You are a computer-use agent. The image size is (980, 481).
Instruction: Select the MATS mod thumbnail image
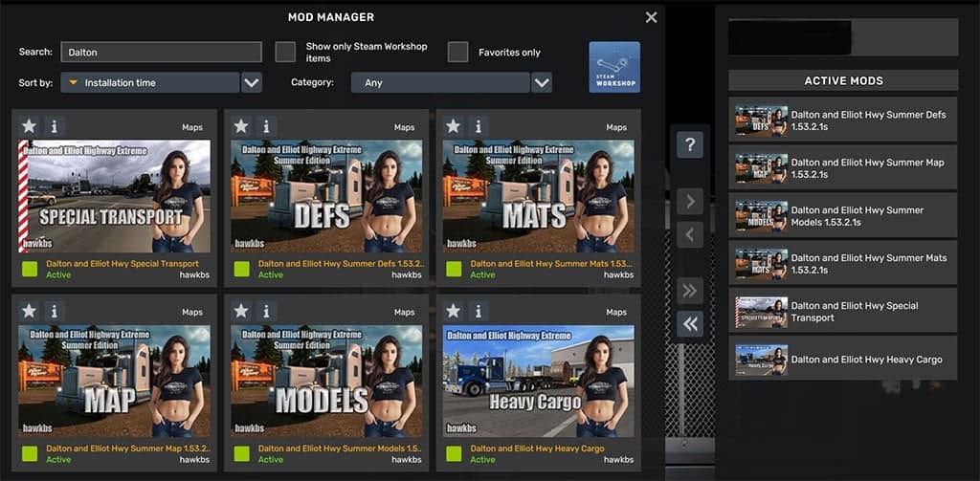coord(538,196)
